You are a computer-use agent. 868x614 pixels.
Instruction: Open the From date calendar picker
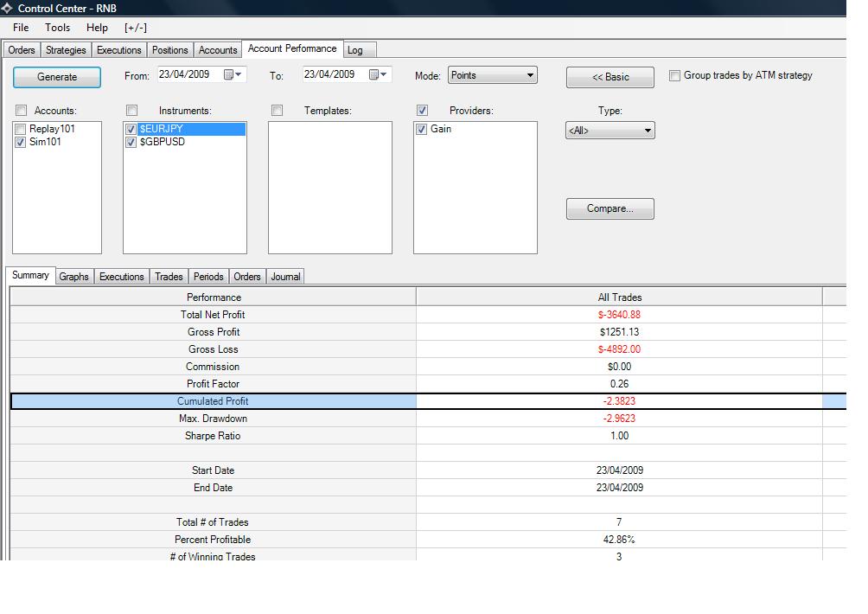pos(233,74)
